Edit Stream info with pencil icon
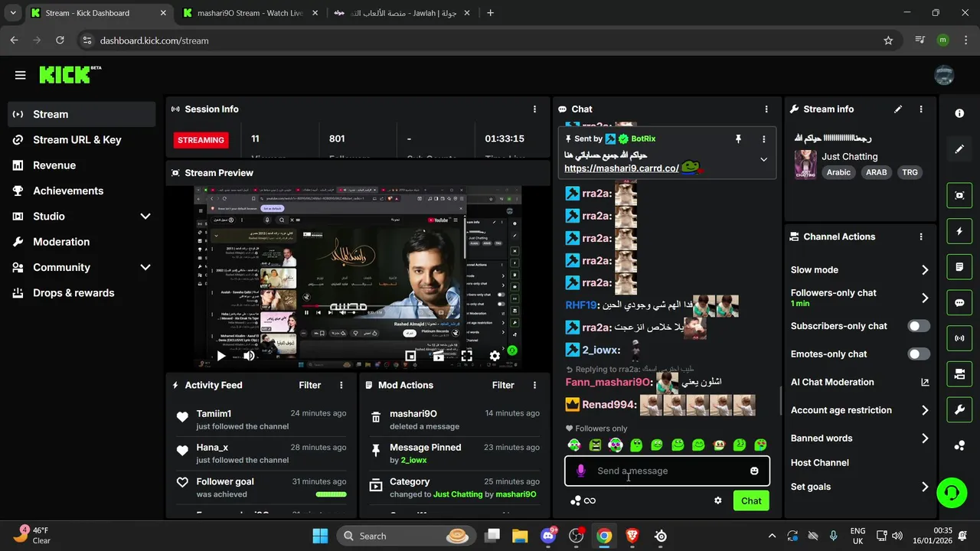980x551 pixels. pos(898,109)
